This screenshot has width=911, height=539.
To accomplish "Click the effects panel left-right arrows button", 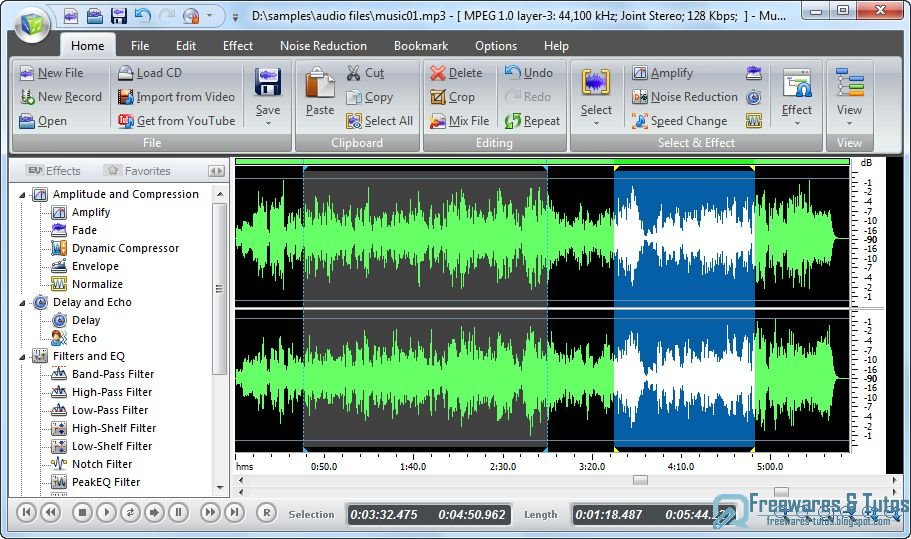I will pyautogui.click(x=216, y=171).
